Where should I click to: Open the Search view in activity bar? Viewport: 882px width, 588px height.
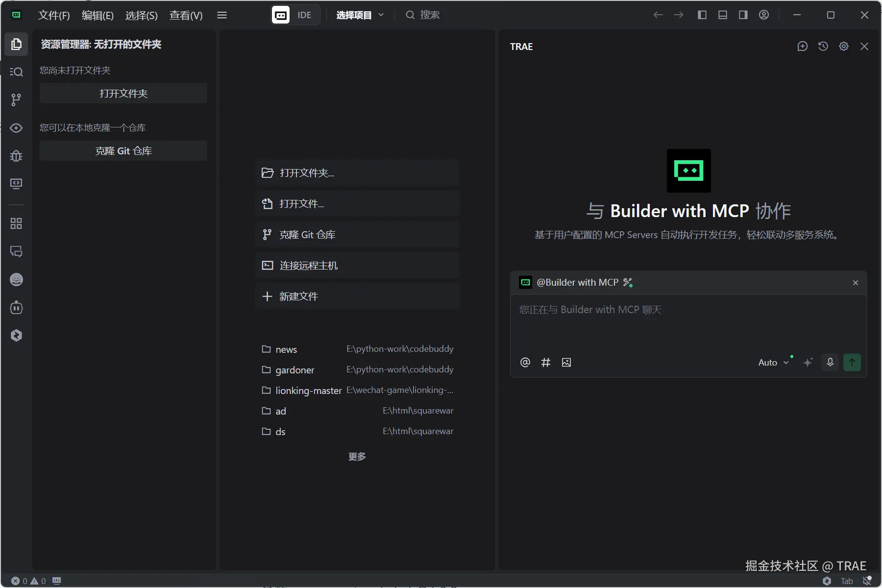click(16, 72)
